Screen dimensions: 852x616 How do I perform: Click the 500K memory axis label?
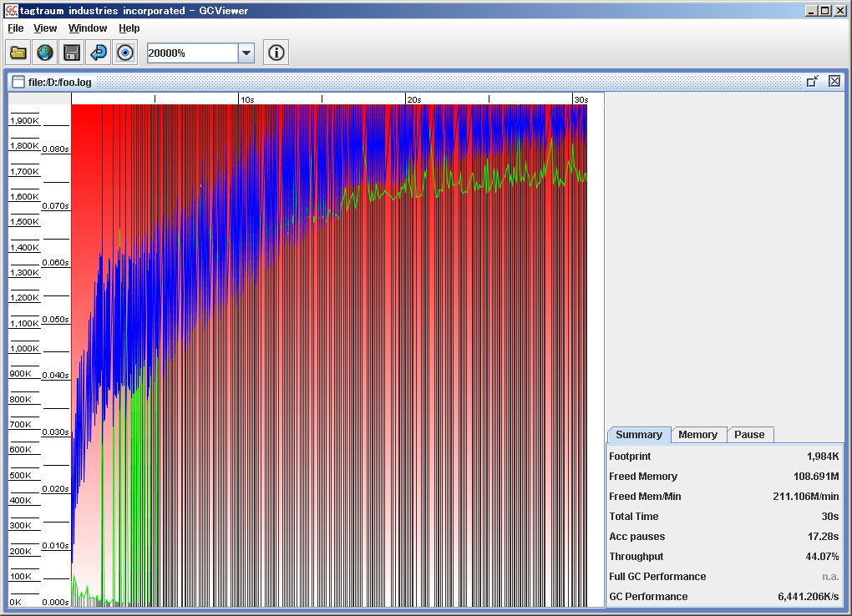(21, 475)
